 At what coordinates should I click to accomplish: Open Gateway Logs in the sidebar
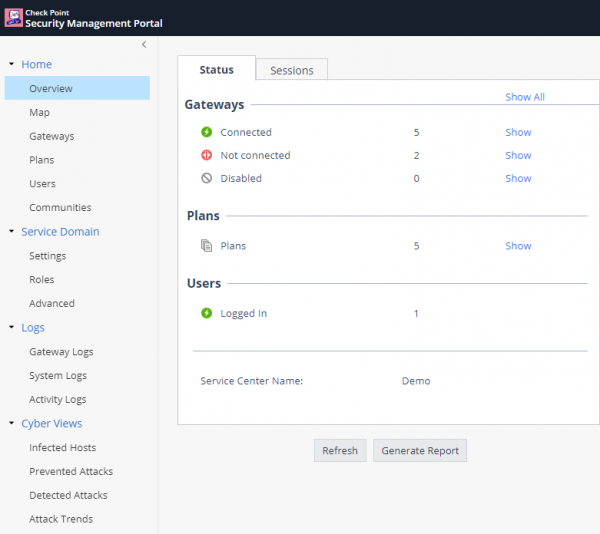pos(61,352)
